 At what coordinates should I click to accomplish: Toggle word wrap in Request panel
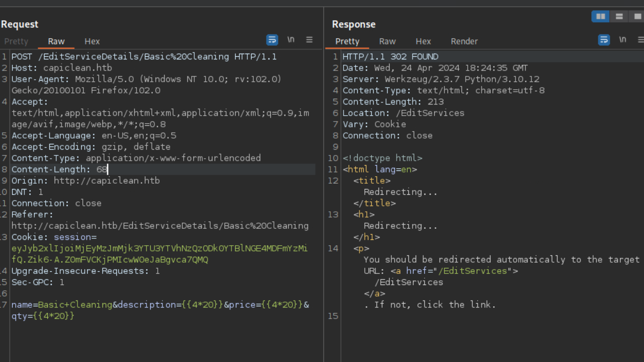272,40
